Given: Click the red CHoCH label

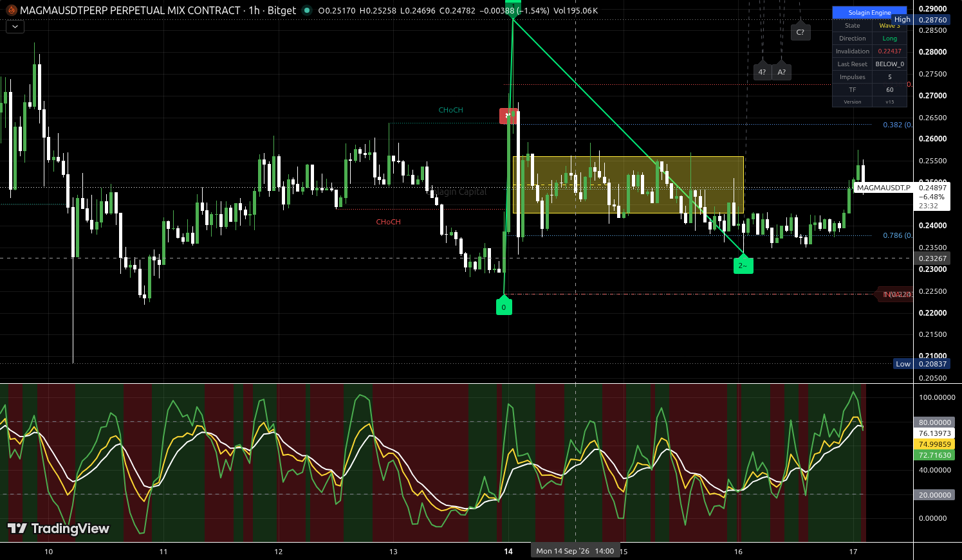Looking at the screenshot, I should pyautogui.click(x=388, y=222).
